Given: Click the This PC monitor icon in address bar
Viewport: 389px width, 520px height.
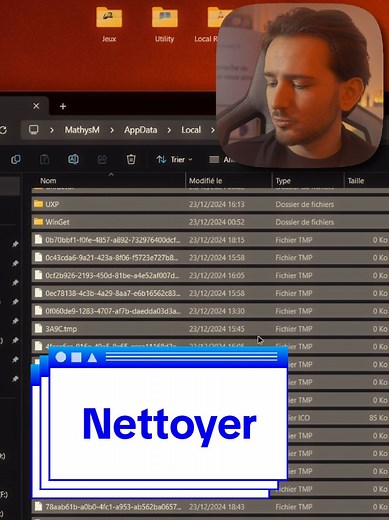Looking at the screenshot, I should click(x=33, y=129).
